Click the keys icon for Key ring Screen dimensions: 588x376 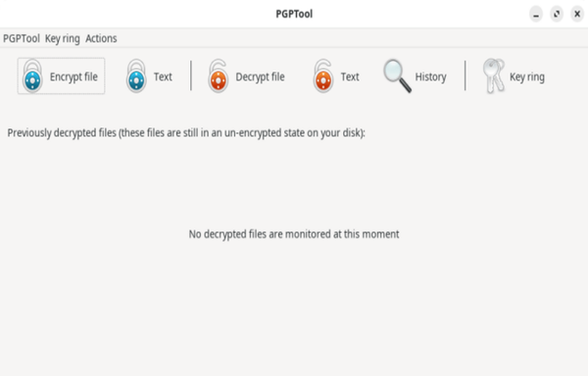click(494, 76)
